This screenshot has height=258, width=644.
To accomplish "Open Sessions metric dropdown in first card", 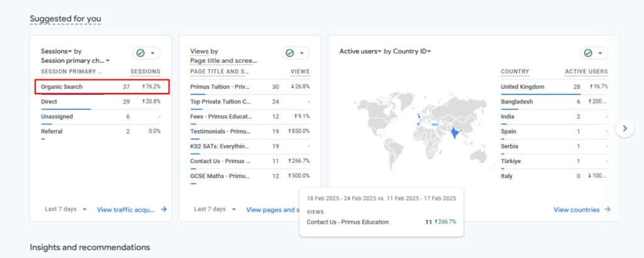I will [57, 51].
